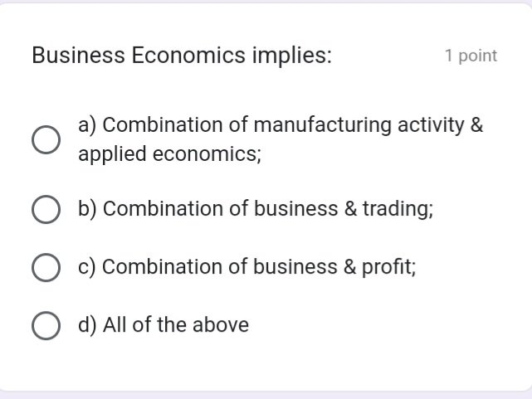Click the question title 'Business Economics implies:'
The image size is (532, 399).
181,56
